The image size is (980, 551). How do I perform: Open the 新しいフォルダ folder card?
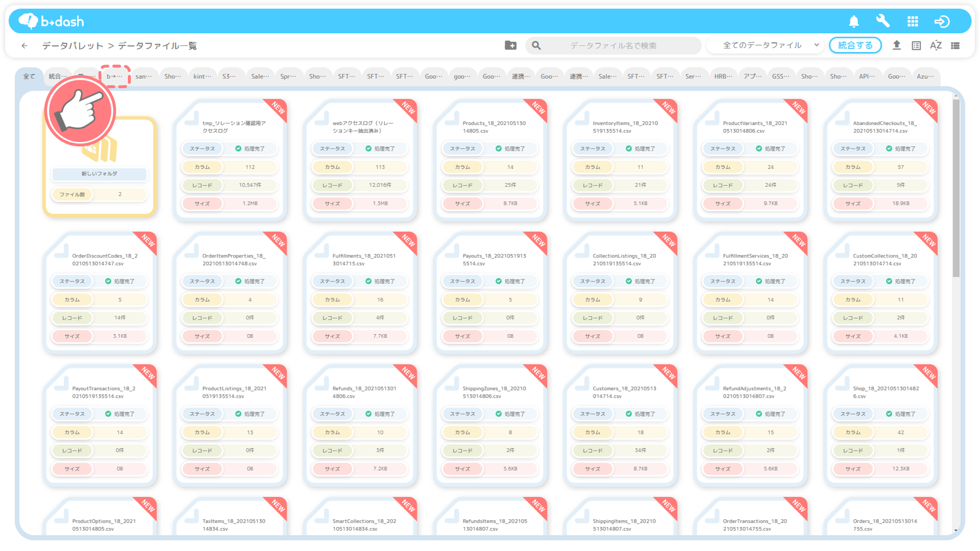[99, 167]
